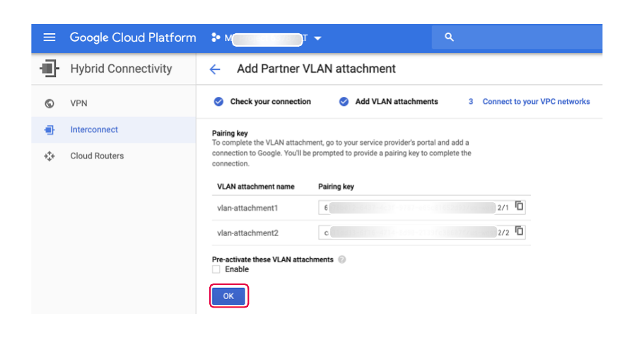Enable pre-activation of VLAN attachments checkbox
The width and height of the screenshot is (644, 350).
tap(216, 269)
